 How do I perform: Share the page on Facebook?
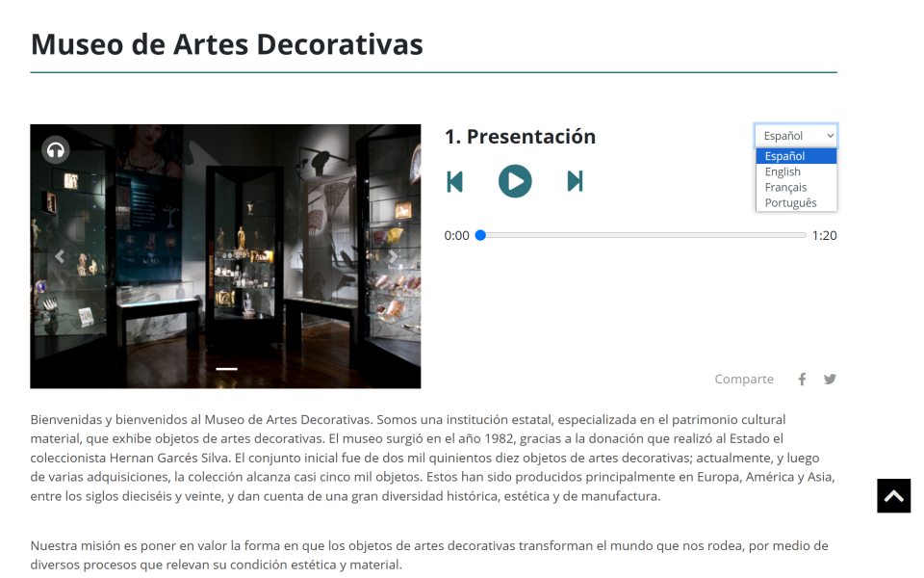point(802,380)
